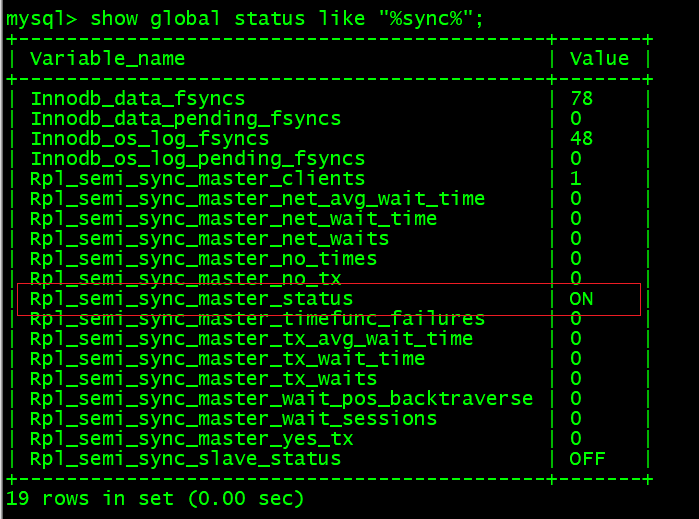This screenshot has width=699, height=519.
Task: Click the Variable_name column header
Action: tap(107, 58)
